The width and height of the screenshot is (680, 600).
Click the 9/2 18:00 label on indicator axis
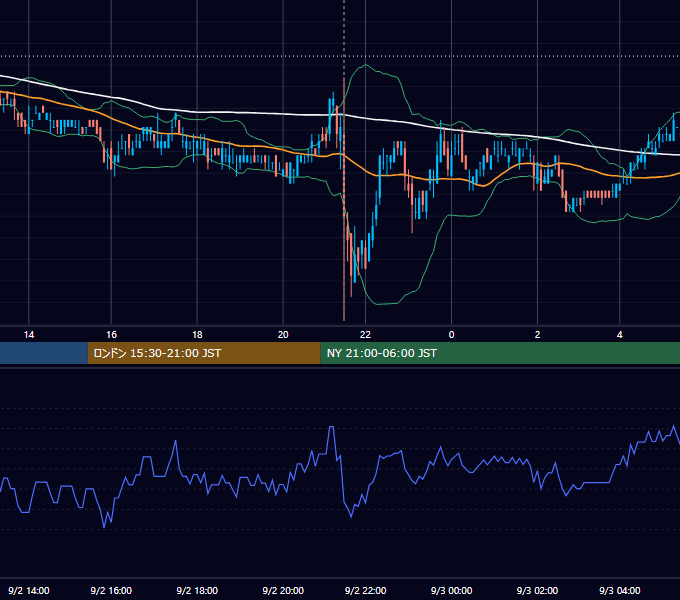197,590
